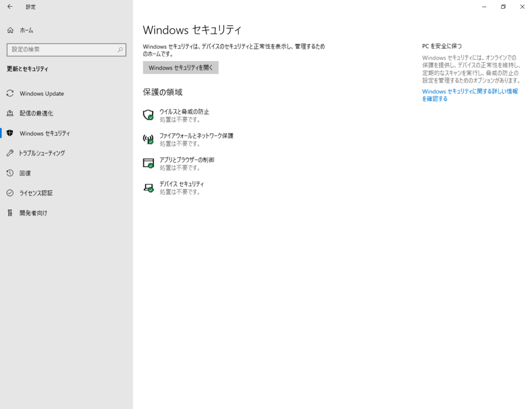Open the 回復 history icon
Viewport: 532px width, 409px height.
(x=10, y=173)
